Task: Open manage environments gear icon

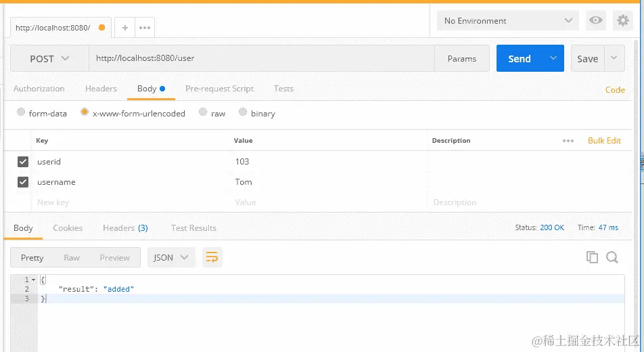Action: (x=622, y=20)
